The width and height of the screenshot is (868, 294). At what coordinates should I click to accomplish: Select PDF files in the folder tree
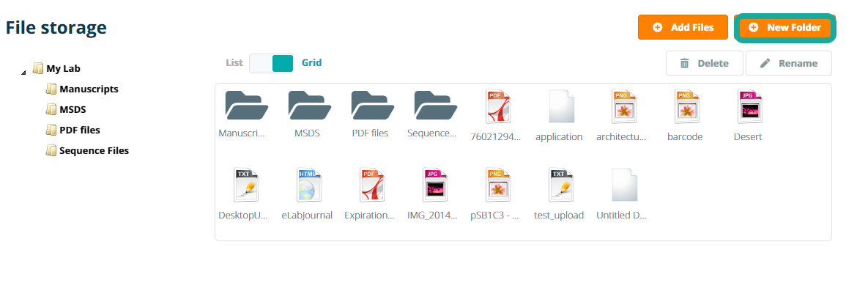click(79, 130)
